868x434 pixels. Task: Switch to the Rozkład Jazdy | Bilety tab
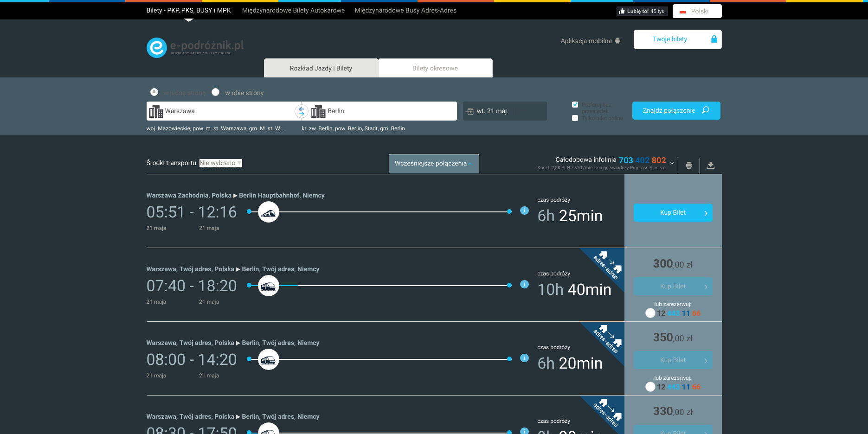click(x=321, y=68)
